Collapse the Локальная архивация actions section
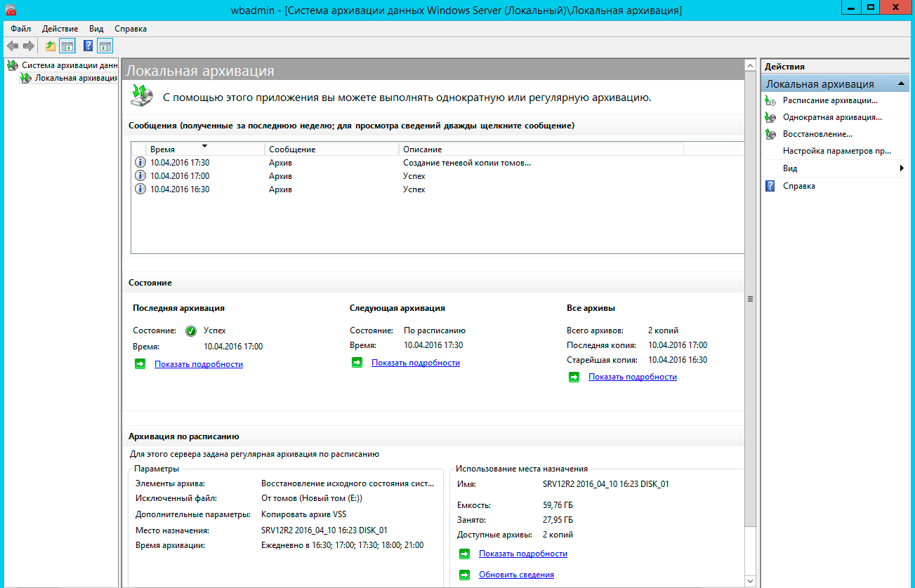 (x=901, y=83)
